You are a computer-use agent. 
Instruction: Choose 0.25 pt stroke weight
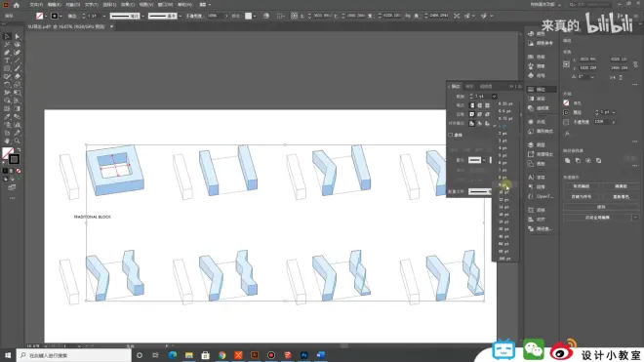click(x=505, y=104)
